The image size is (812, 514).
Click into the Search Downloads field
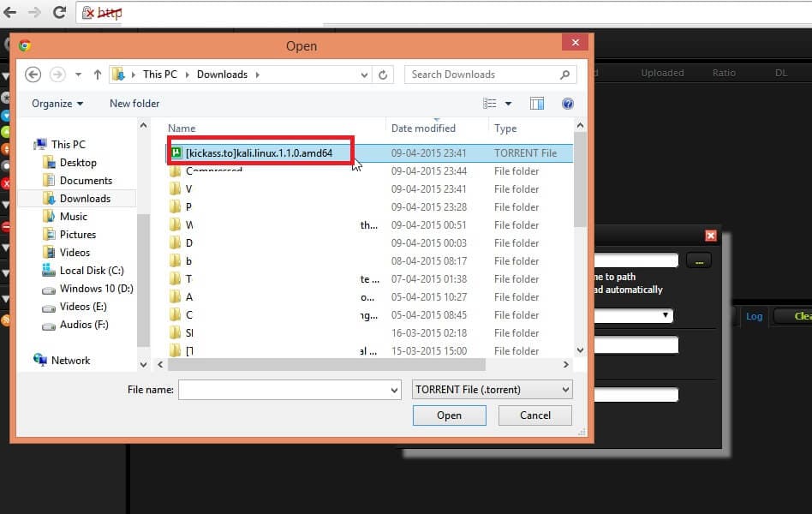pyautogui.click(x=484, y=75)
